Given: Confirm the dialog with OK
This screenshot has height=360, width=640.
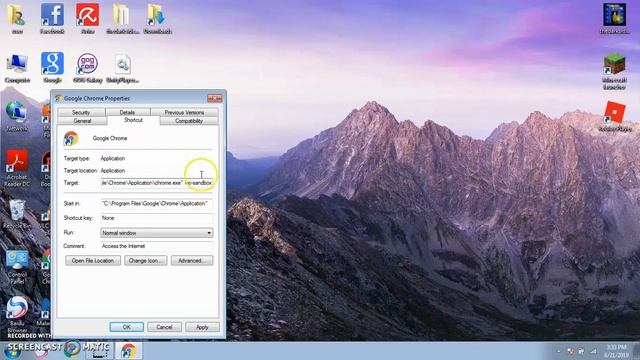Looking at the screenshot, I should (127, 327).
